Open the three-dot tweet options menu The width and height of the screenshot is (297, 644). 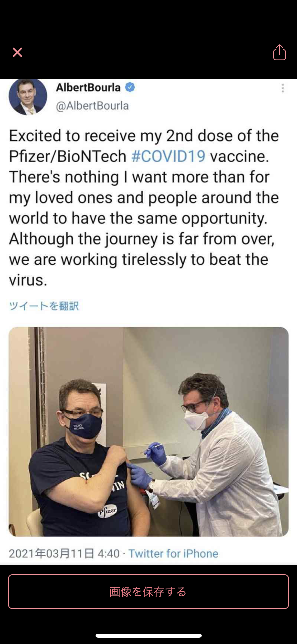pyautogui.click(x=283, y=88)
